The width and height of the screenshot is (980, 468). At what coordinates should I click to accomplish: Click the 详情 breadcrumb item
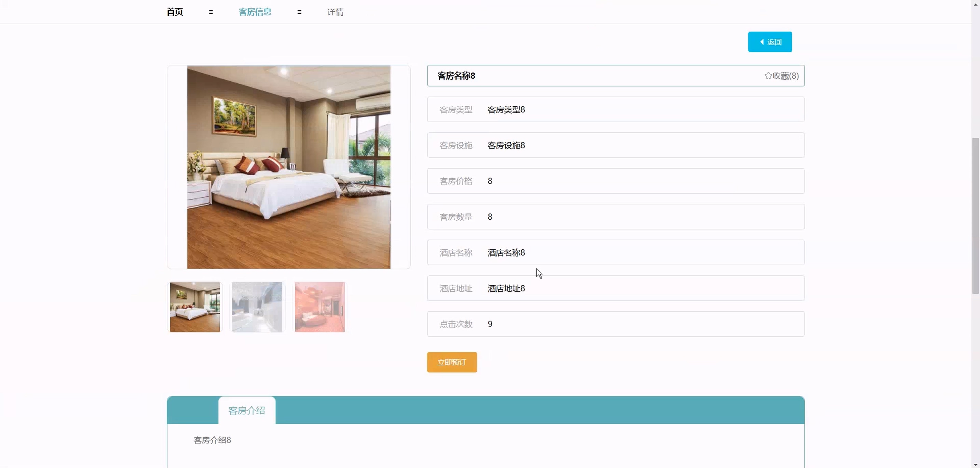pyautogui.click(x=335, y=12)
